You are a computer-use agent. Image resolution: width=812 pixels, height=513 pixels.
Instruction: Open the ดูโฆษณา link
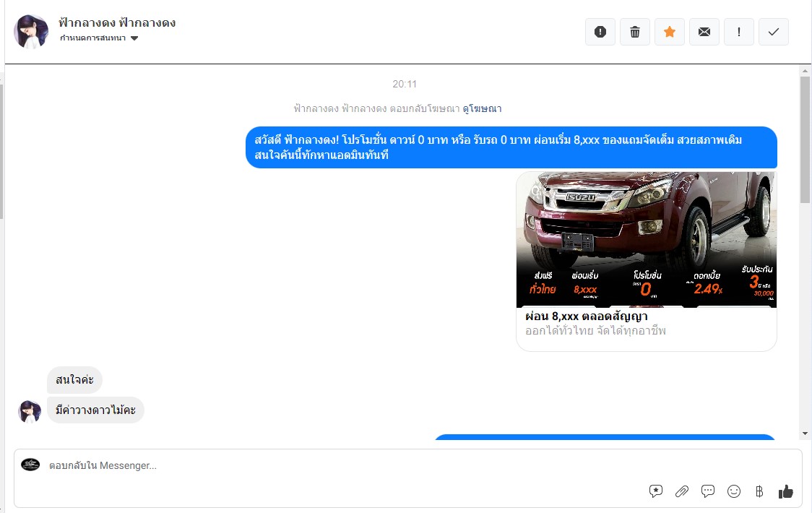tap(482, 108)
